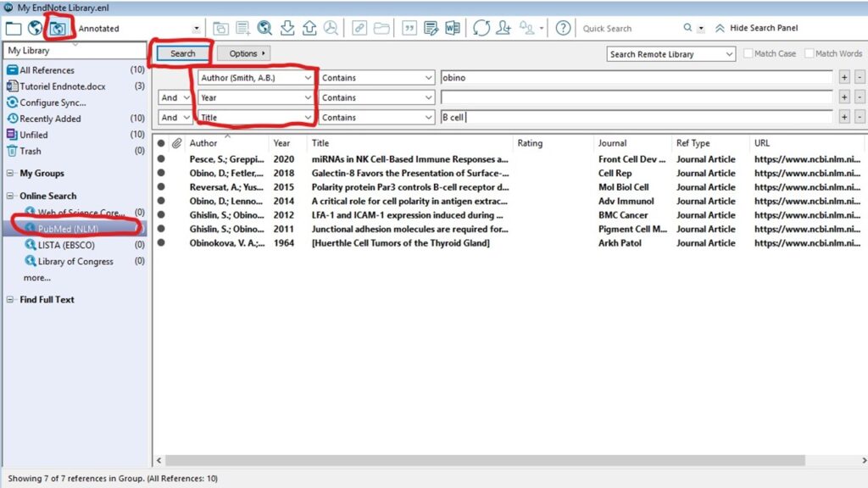Open the Search Remote Library dropdown
The image size is (868, 488).
click(670, 54)
